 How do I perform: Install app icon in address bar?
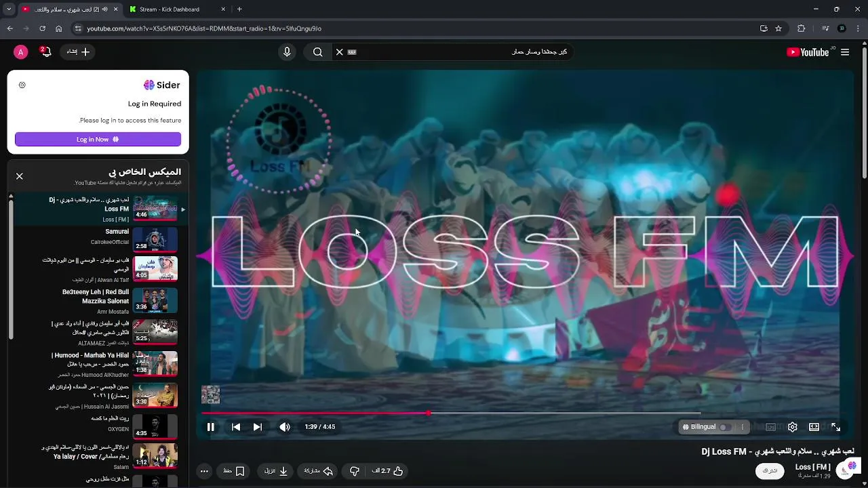(x=764, y=28)
